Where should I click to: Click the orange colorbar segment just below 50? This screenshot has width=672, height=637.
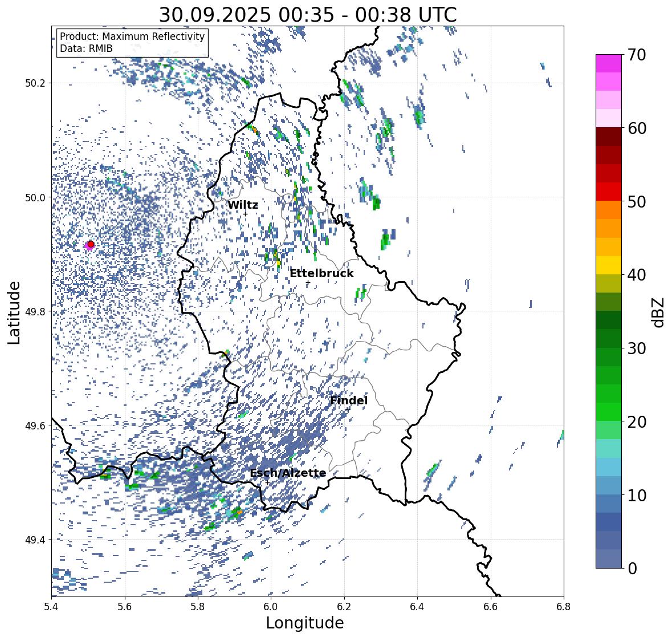pyautogui.click(x=609, y=210)
